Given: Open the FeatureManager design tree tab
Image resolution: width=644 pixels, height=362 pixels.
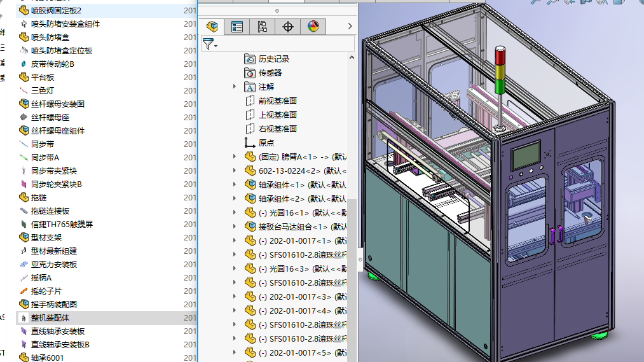Looking at the screenshot, I should (x=212, y=26).
